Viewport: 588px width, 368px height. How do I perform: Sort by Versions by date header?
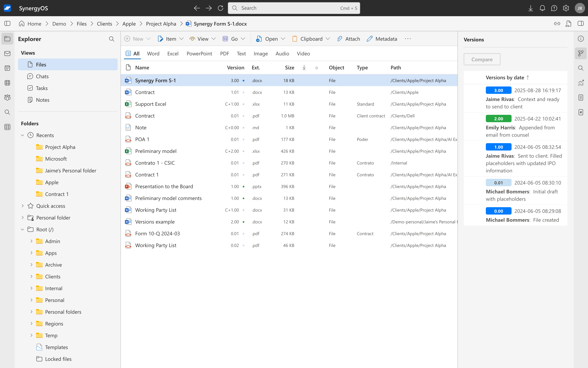point(507,78)
